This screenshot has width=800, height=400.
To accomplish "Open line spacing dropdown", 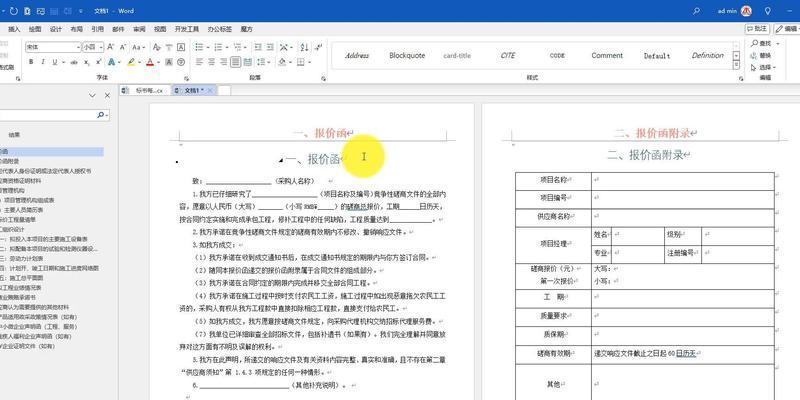I will pos(263,62).
